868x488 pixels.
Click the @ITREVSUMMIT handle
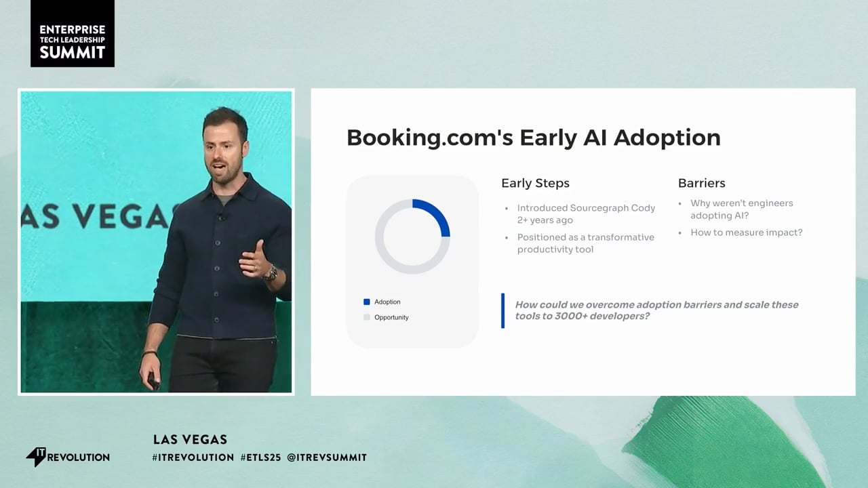(x=327, y=457)
